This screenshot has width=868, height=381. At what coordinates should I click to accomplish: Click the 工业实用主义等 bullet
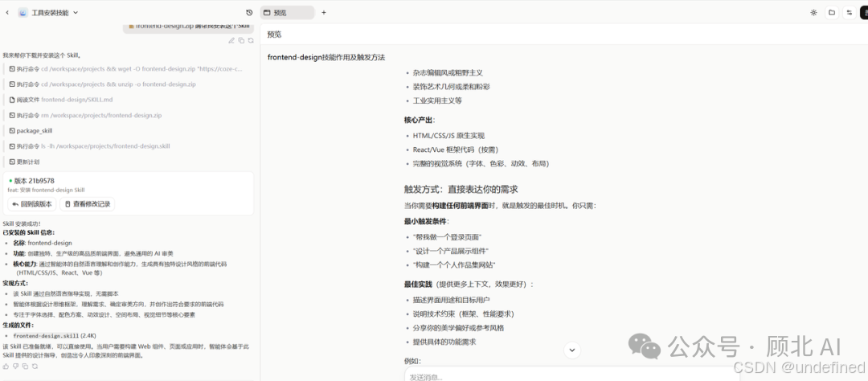437,100
